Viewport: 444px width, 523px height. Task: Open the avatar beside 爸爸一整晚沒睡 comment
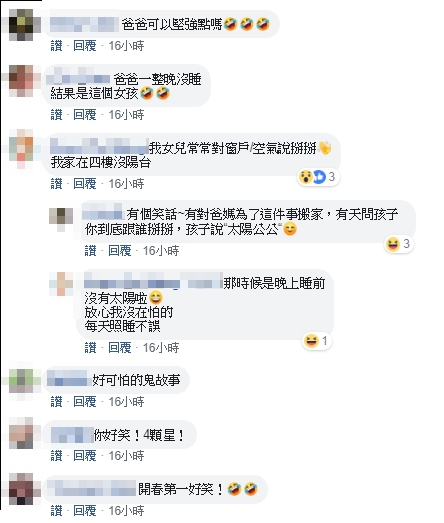point(21,81)
